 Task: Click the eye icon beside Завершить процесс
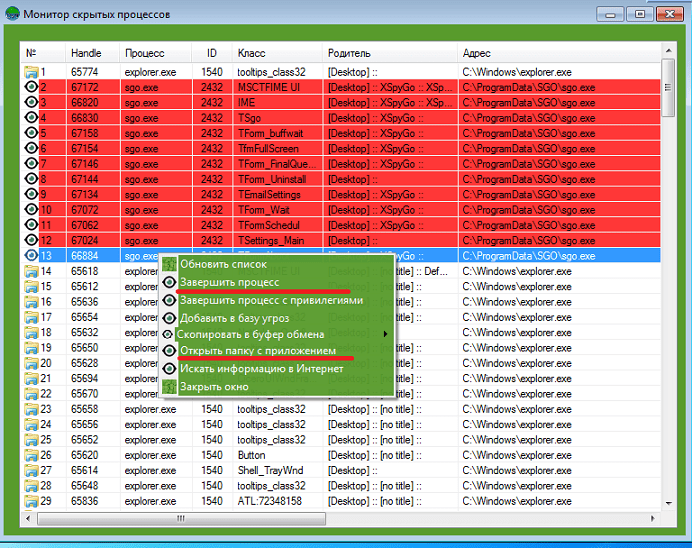[169, 282]
